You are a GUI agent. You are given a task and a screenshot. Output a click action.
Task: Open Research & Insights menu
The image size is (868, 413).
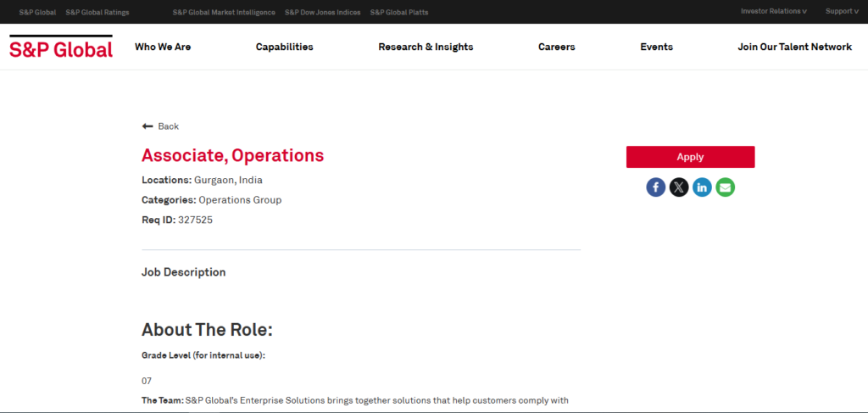tap(426, 47)
